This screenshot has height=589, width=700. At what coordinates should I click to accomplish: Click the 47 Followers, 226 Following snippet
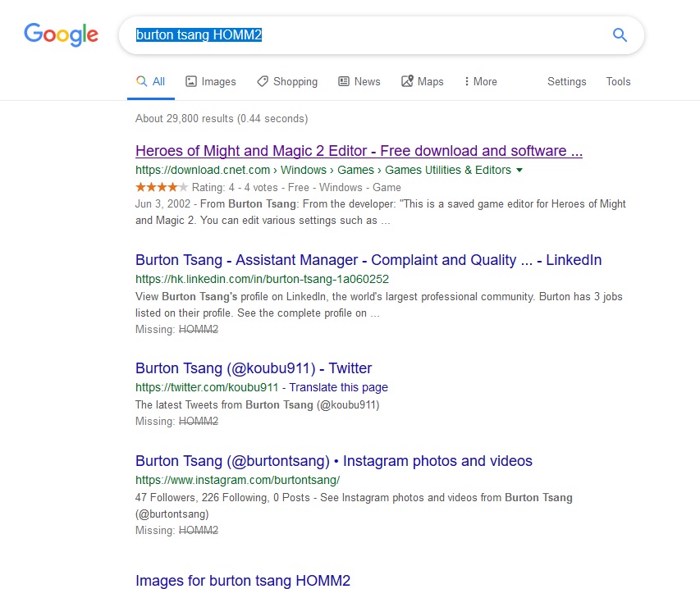[354, 505]
